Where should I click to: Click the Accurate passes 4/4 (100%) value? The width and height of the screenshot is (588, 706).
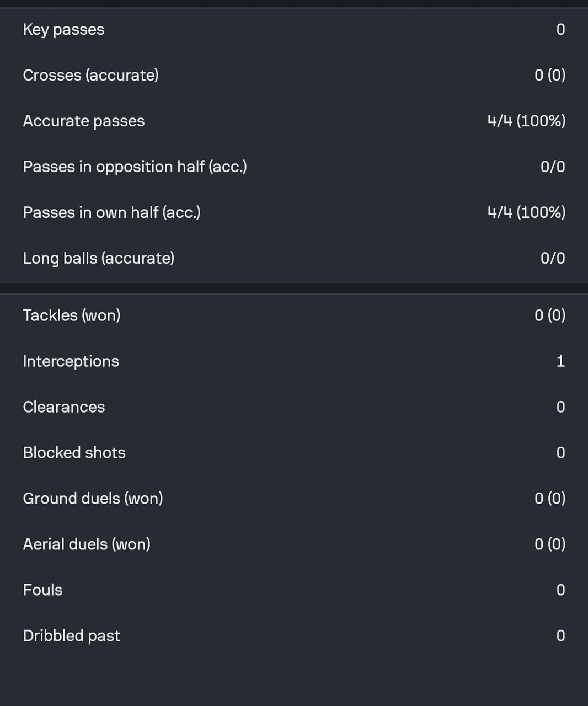pos(526,121)
